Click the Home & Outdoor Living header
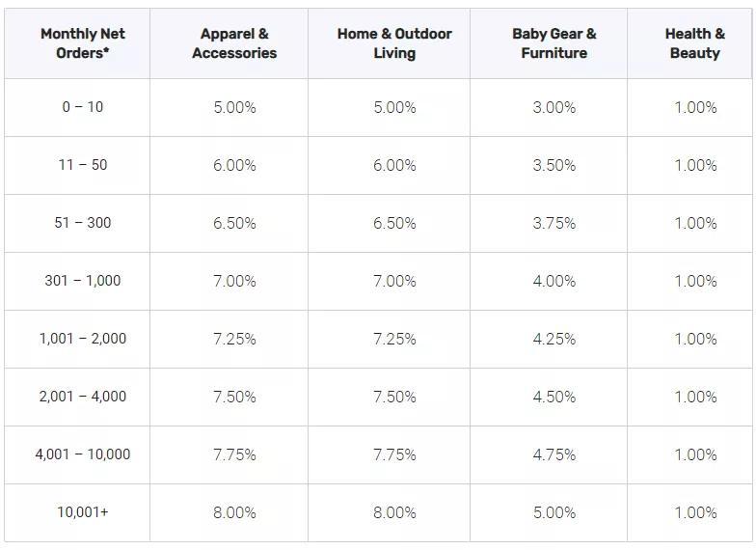756x550 pixels. [394, 43]
